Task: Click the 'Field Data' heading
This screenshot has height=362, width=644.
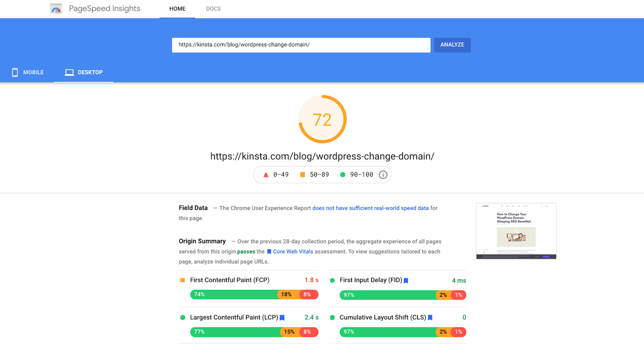Action: coord(193,208)
